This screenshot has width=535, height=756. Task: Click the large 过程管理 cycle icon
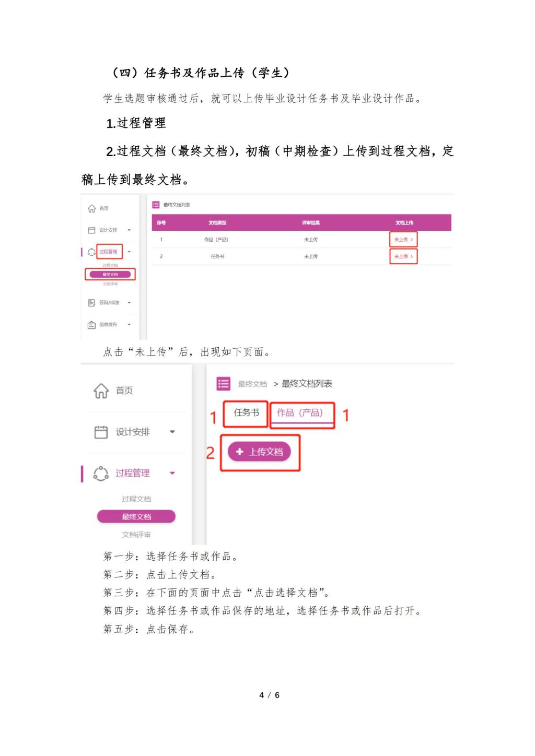[x=101, y=473]
